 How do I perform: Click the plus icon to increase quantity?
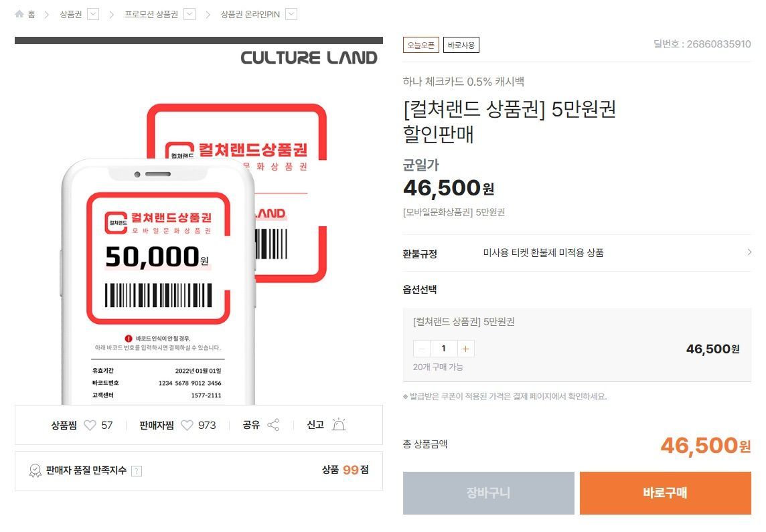point(465,348)
